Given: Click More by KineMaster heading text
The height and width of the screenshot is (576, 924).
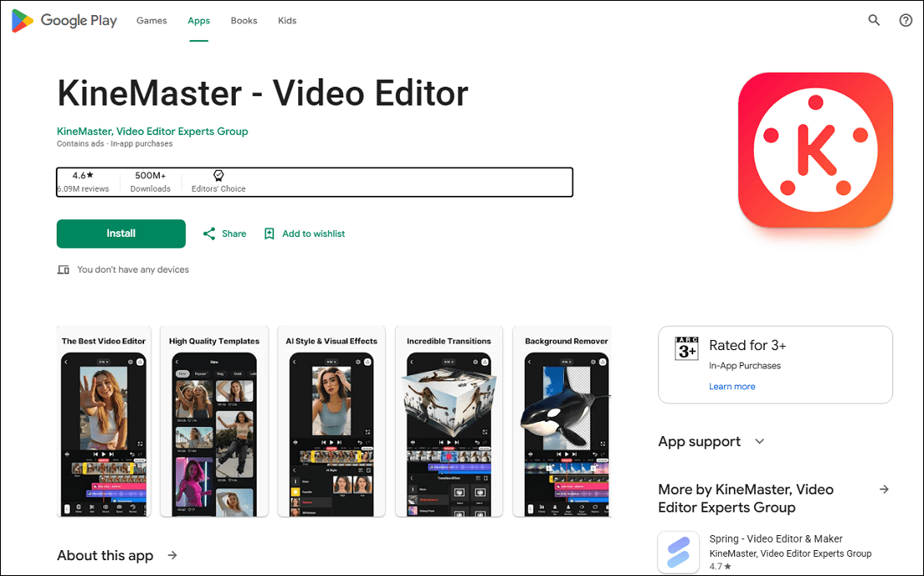Looking at the screenshot, I should [746, 498].
